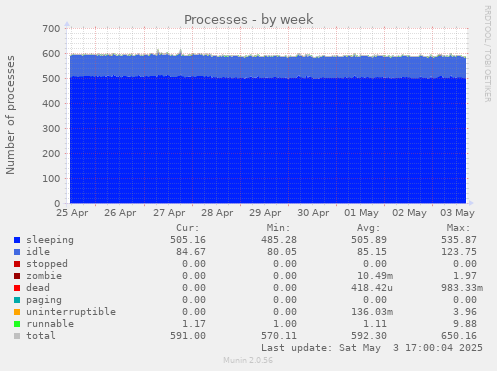Screen dimensions: 497x371
Task: Click the '25 Apr' x-axis label
Action: [x=72, y=213]
